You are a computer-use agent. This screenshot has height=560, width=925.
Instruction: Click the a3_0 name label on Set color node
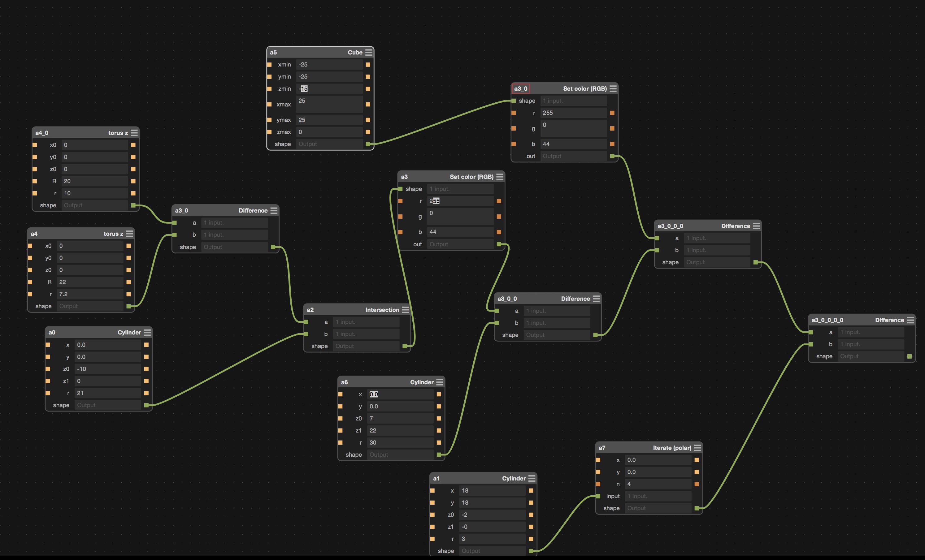click(521, 89)
